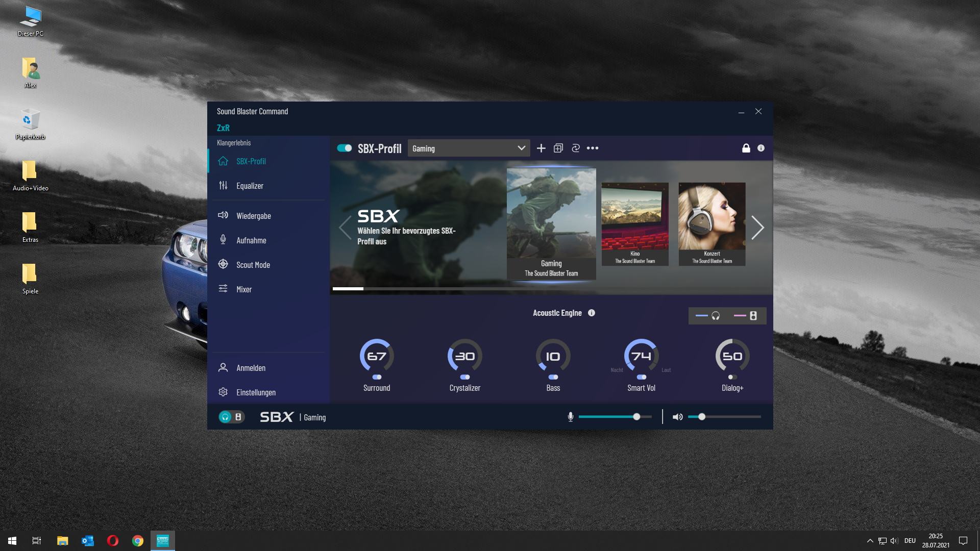Click the system tray network icon
This screenshot has height=551, width=980.
(883, 541)
